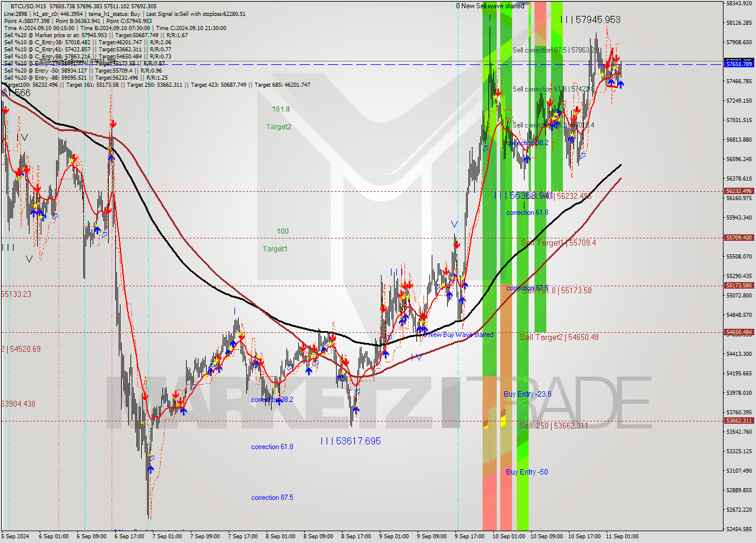756x543 pixels.
Task: Click the red 55709.400 price-axis tag
Action: (x=738, y=237)
